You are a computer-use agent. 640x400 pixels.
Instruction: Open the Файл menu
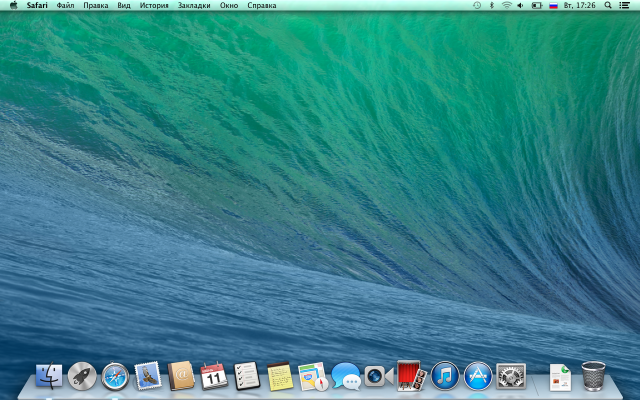click(65, 5)
